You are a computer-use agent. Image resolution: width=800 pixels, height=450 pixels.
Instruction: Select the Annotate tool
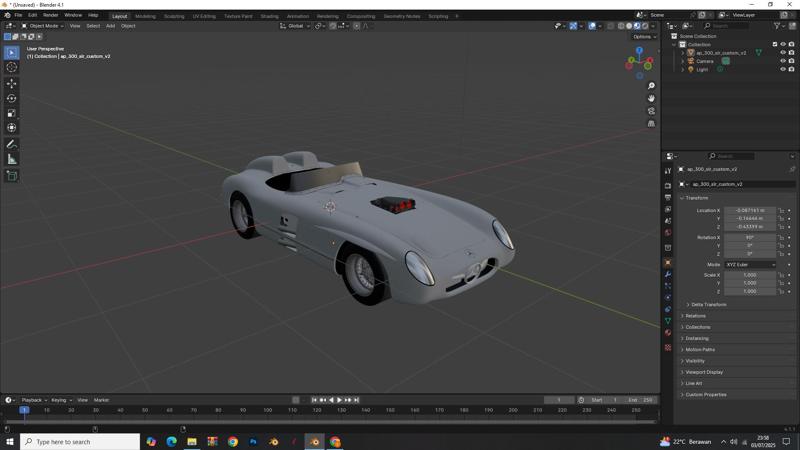pyautogui.click(x=11, y=144)
